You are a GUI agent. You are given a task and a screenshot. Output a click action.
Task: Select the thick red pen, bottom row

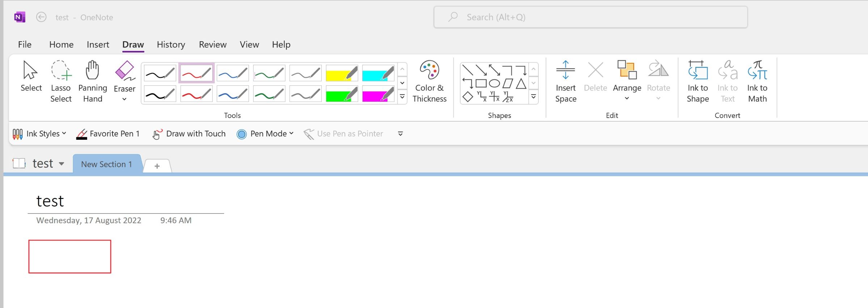(196, 94)
